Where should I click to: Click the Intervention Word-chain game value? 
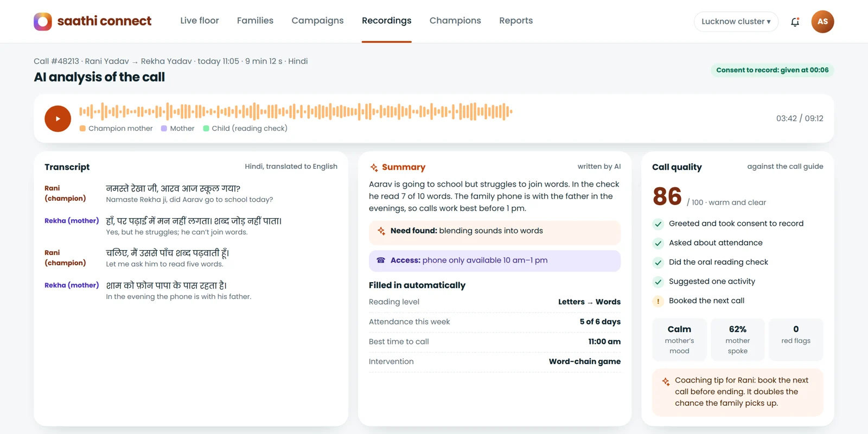point(585,362)
